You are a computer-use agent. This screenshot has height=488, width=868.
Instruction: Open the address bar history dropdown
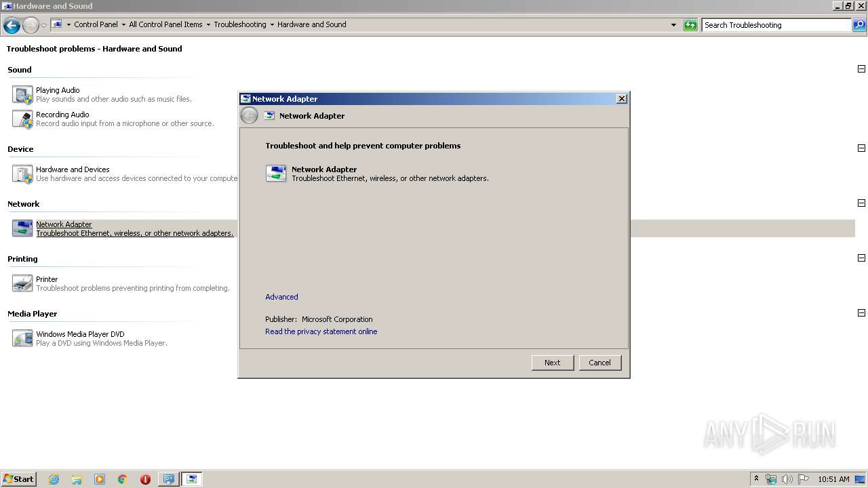click(x=673, y=25)
